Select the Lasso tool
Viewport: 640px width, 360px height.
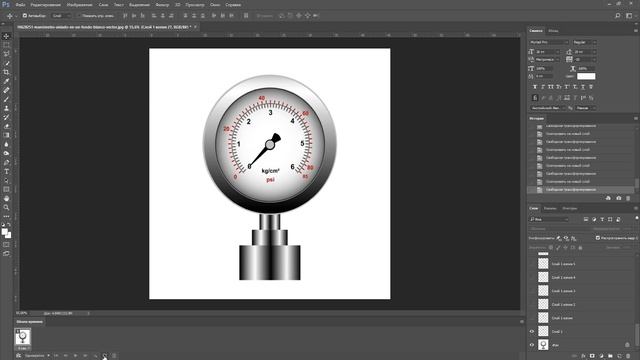6,54
